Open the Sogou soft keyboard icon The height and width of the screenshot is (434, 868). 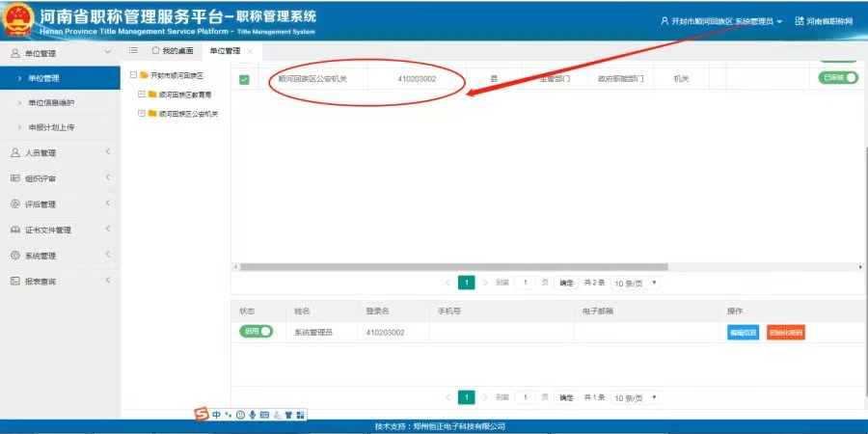pyautogui.click(x=264, y=415)
